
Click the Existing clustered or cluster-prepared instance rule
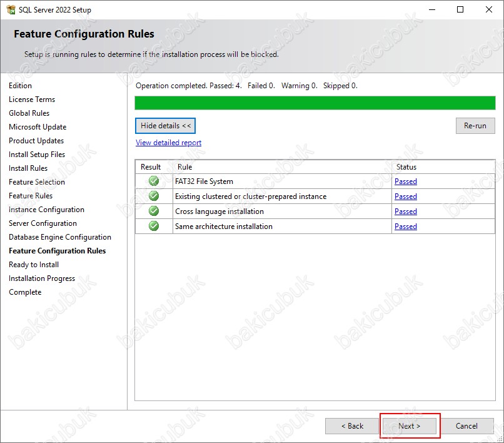pyautogui.click(x=251, y=196)
